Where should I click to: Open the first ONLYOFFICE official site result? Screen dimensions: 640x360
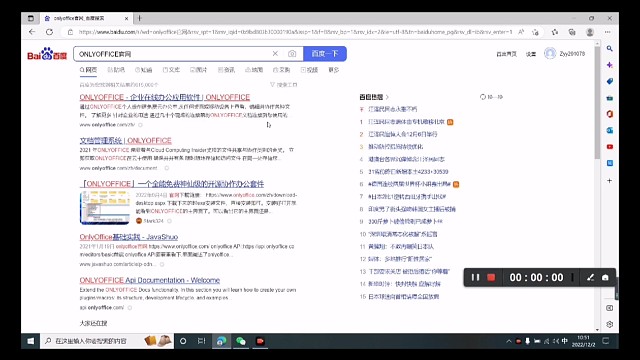pyautogui.click(x=164, y=97)
